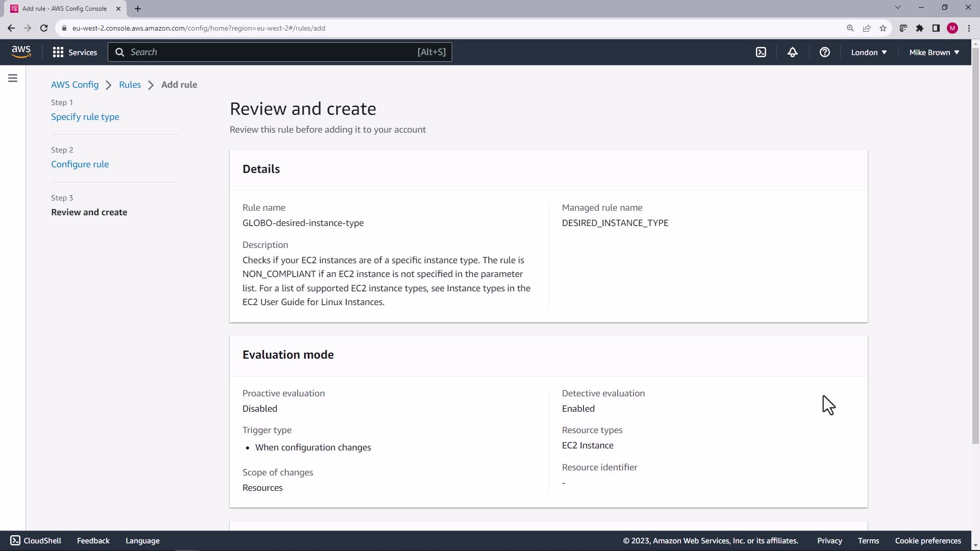Open the Language footer menu
980x551 pixels.
[142, 540]
